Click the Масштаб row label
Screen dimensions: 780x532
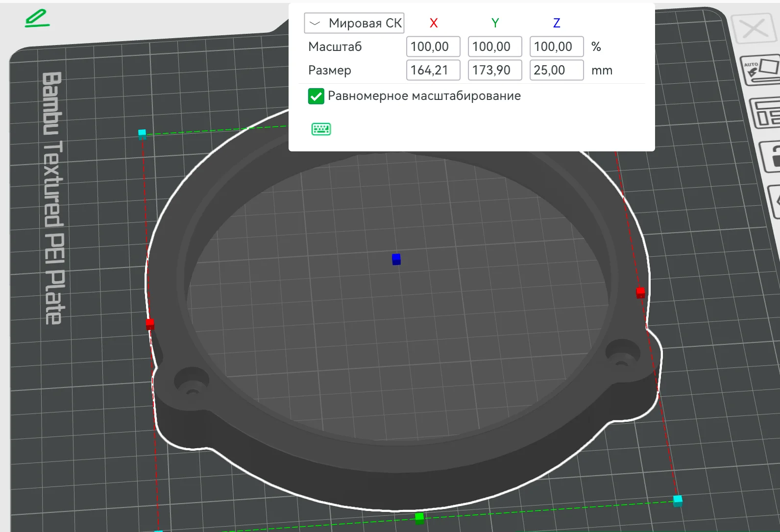[x=335, y=47]
